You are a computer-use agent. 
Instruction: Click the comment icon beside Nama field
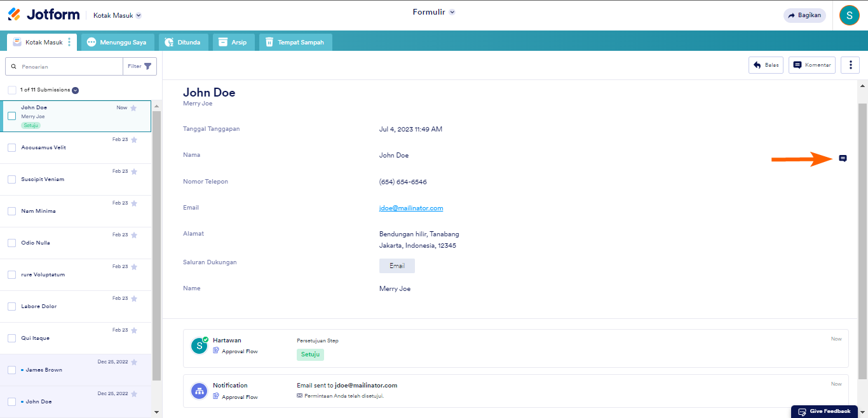click(843, 158)
